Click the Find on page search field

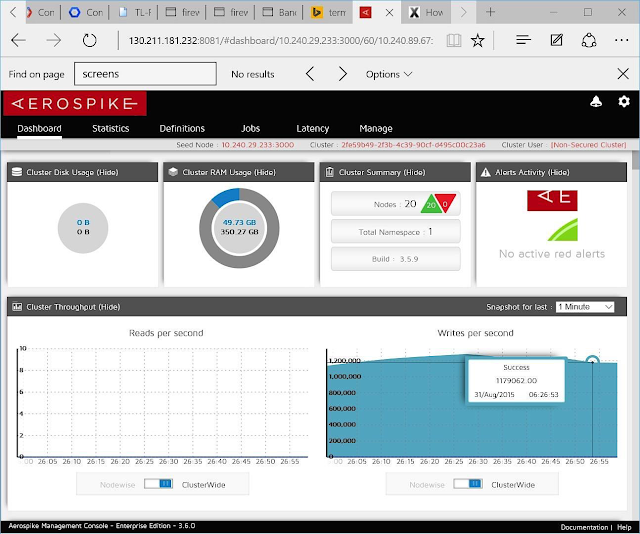145,74
